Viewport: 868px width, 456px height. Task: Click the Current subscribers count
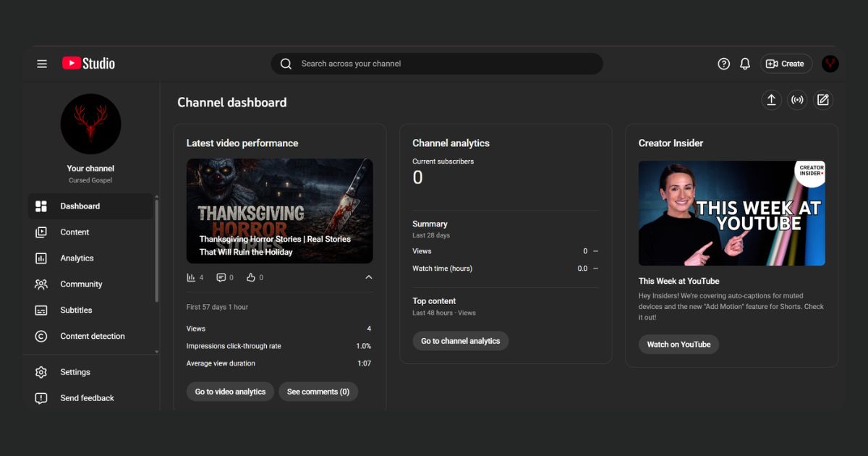click(417, 177)
